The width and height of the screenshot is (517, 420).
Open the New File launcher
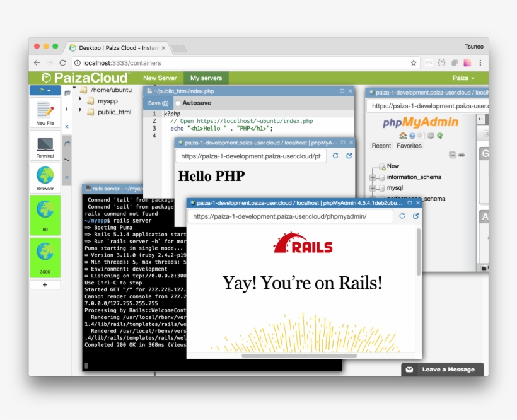45,113
